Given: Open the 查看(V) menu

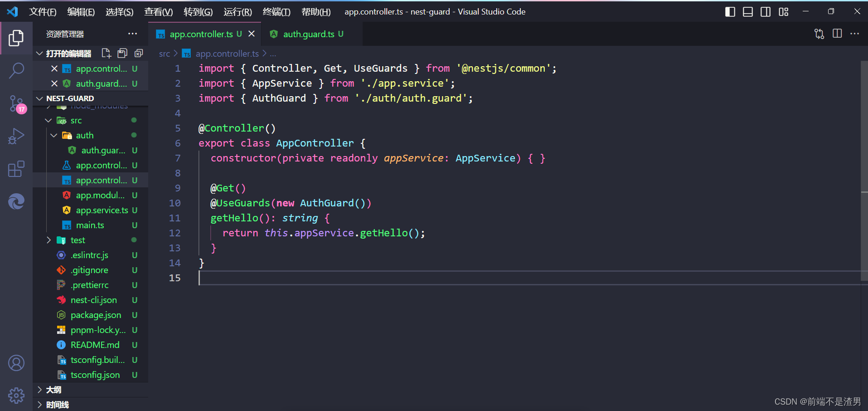Looking at the screenshot, I should [x=158, y=12].
